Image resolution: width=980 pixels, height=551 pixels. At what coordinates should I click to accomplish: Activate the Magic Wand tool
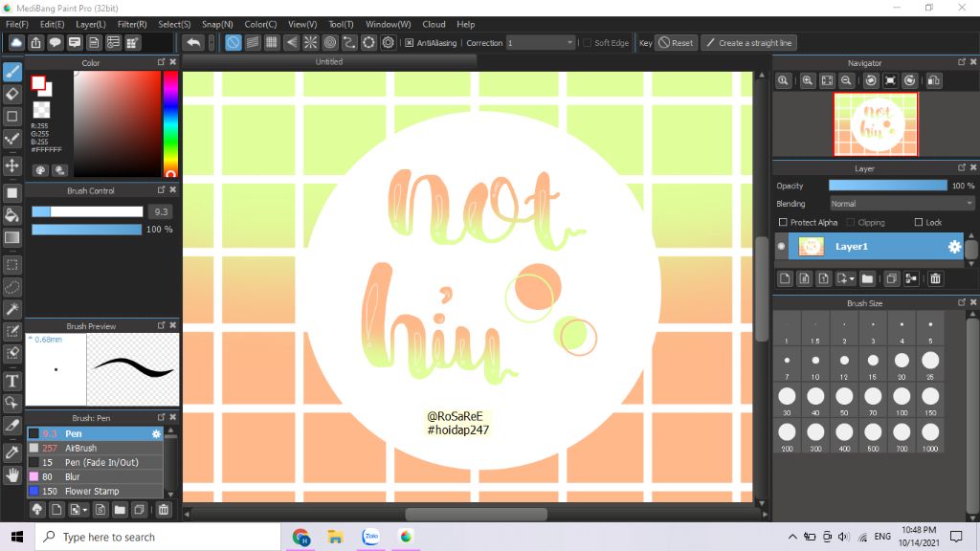12,309
